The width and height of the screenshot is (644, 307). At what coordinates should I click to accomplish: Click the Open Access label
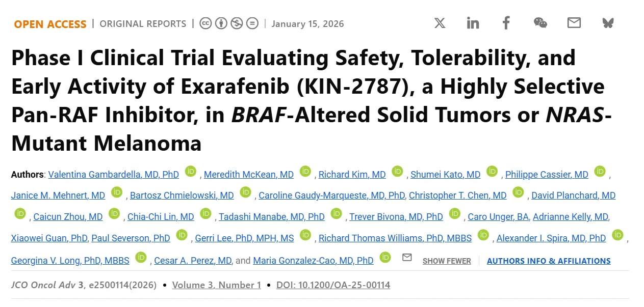50,24
